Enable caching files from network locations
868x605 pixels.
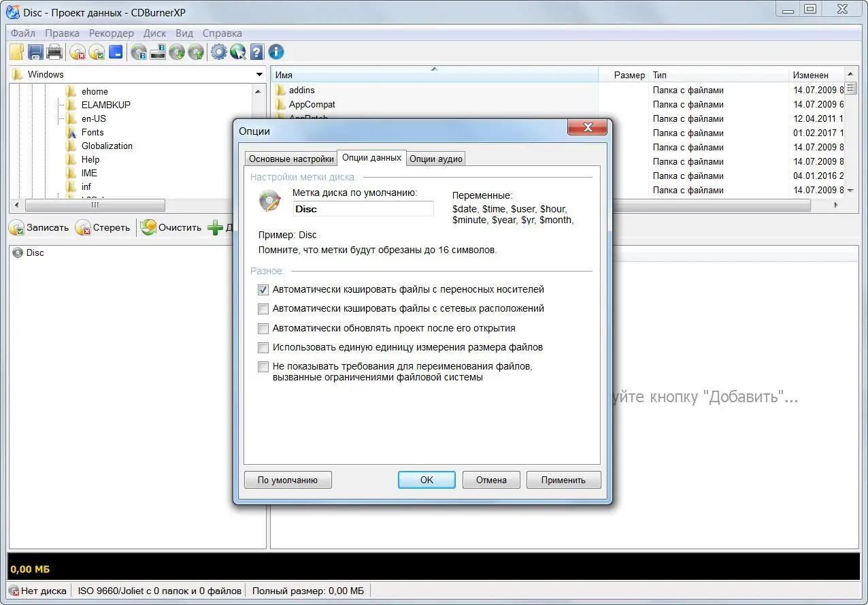click(x=263, y=309)
